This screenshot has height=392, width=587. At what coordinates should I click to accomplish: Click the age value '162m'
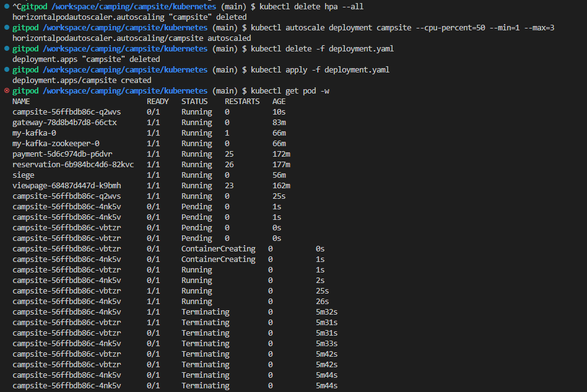[x=281, y=185]
